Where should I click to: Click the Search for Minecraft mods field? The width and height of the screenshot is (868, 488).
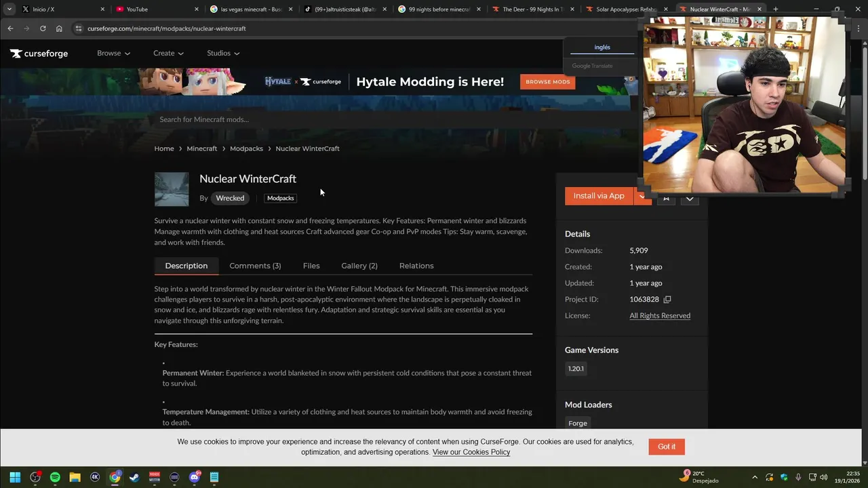[393, 119]
